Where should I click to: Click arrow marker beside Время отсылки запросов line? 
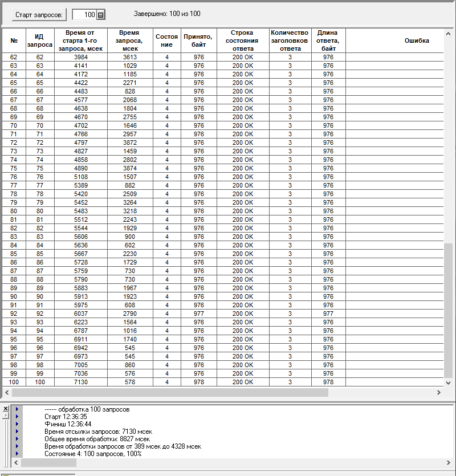(17, 432)
